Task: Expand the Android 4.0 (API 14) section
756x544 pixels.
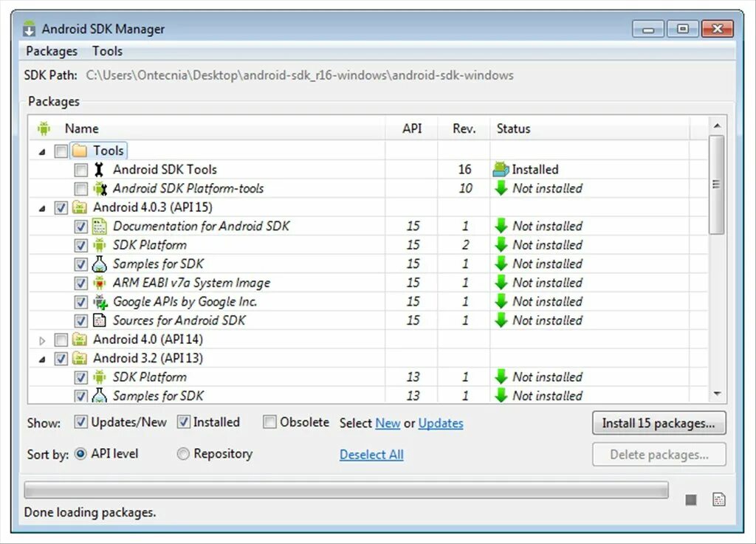Action: 42,340
